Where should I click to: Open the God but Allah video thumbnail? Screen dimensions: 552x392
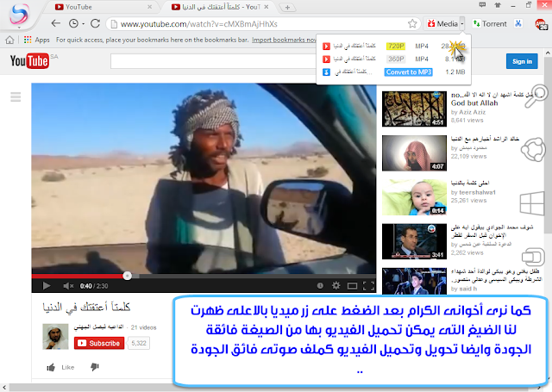(414, 109)
